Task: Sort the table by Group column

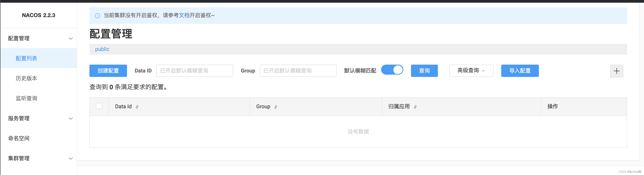Action: coord(276,107)
